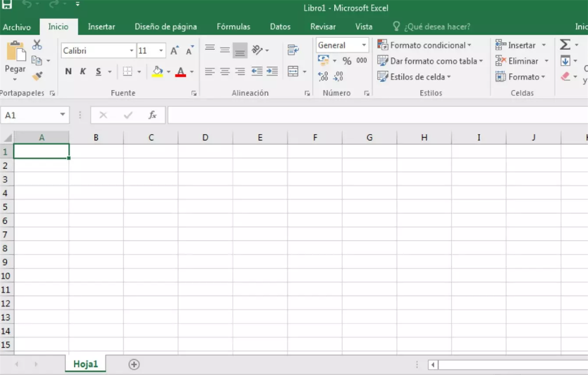Click the merge and center icon
Viewport: 588px width, 375px height.
(293, 71)
